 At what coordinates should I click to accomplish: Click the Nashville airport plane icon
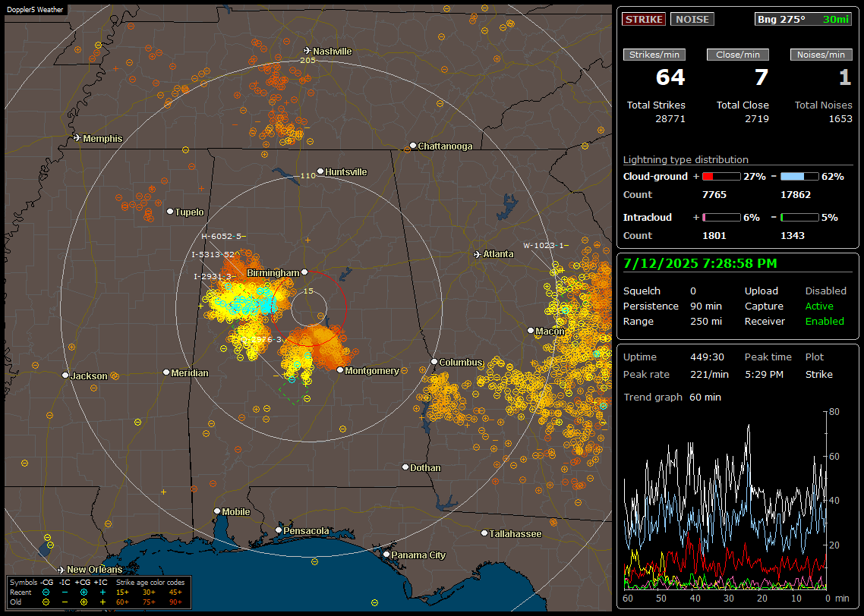pos(307,51)
